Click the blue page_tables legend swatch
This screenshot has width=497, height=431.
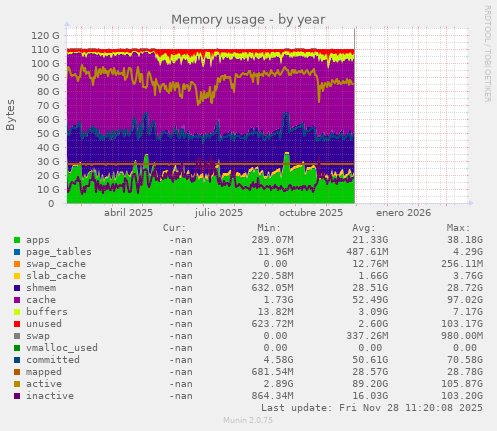17,252
